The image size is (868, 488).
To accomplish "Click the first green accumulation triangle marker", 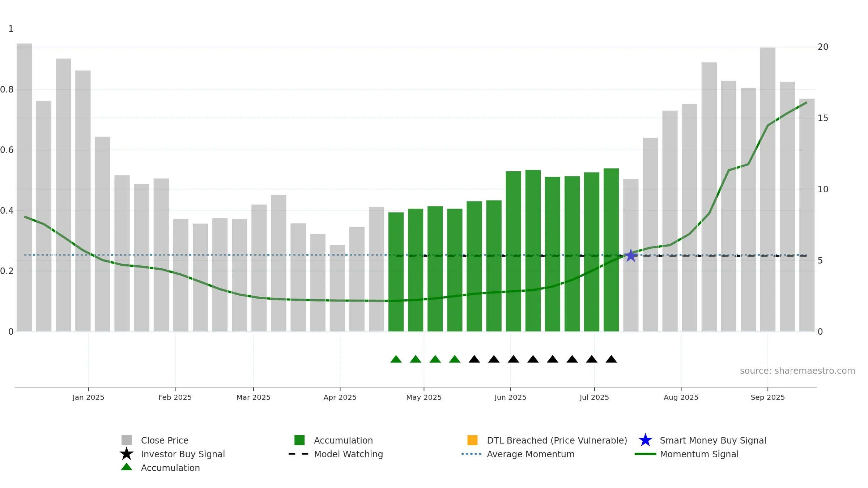I will pos(396,359).
